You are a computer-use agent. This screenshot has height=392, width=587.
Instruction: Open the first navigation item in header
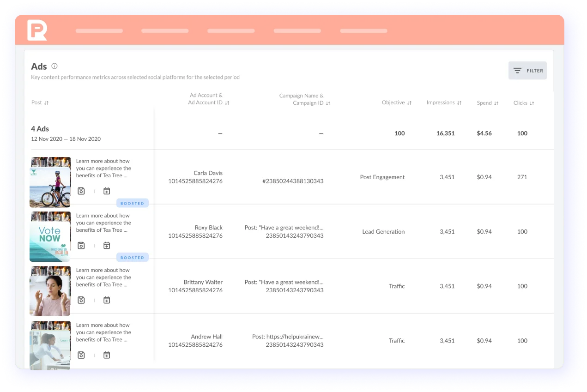click(x=99, y=31)
